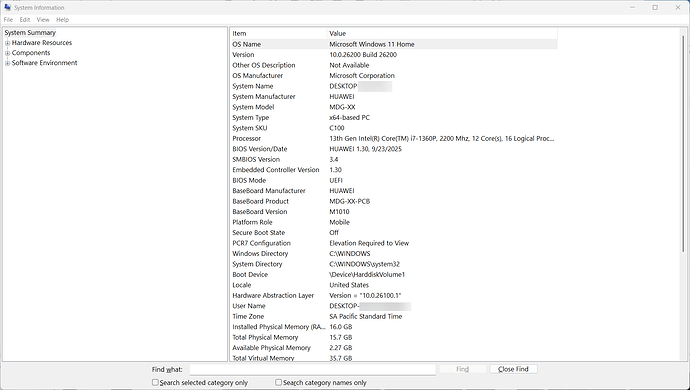
Task: Select the Other OS Description row
Action: [x=394, y=65]
